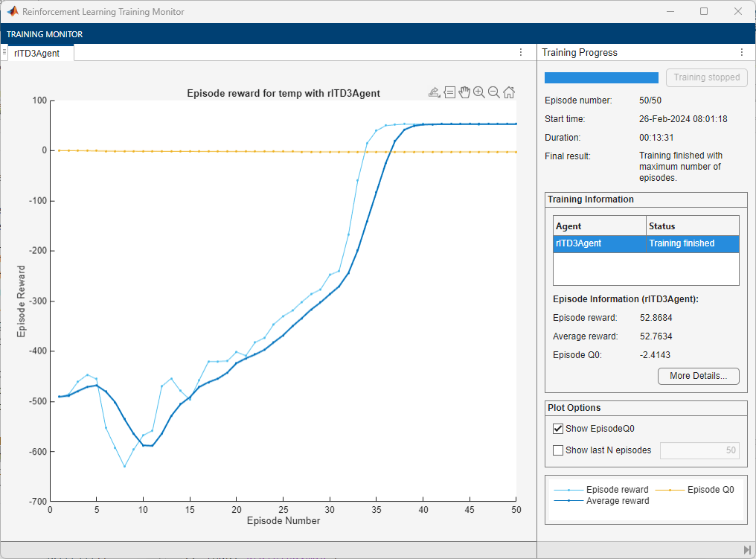Open the TRAINING MONITOR ribbon tab
Image resolution: width=756 pixels, height=559 pixels.
point(45,34)
